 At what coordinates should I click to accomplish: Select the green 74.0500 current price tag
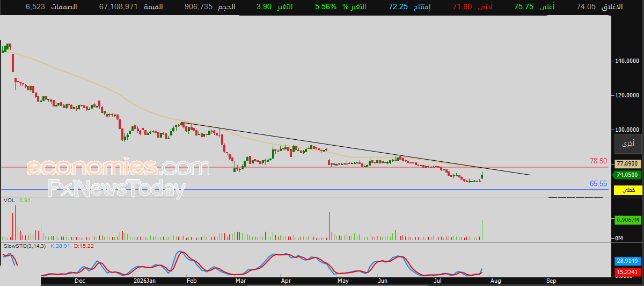coord(627,175)
